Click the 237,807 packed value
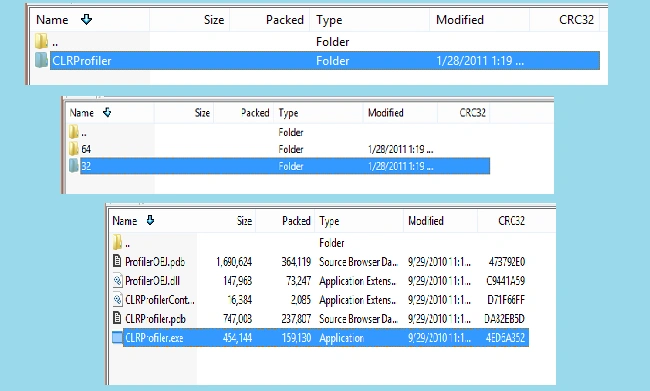The height and width of the screenshot is (391, 650). coord(296,319)
